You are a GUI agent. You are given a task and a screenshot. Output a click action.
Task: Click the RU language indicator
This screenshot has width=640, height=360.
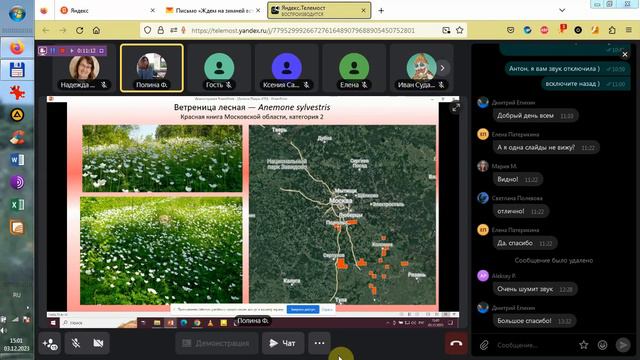[17, 295]
